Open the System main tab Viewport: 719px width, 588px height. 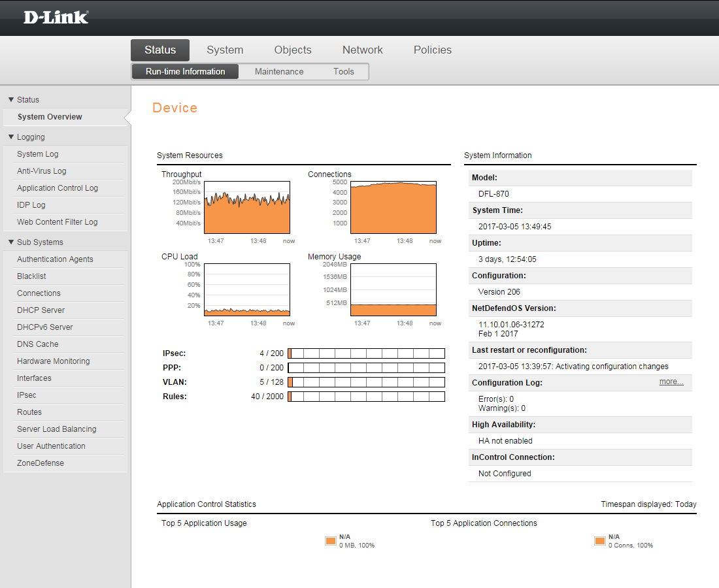click(x=225, y=50)
